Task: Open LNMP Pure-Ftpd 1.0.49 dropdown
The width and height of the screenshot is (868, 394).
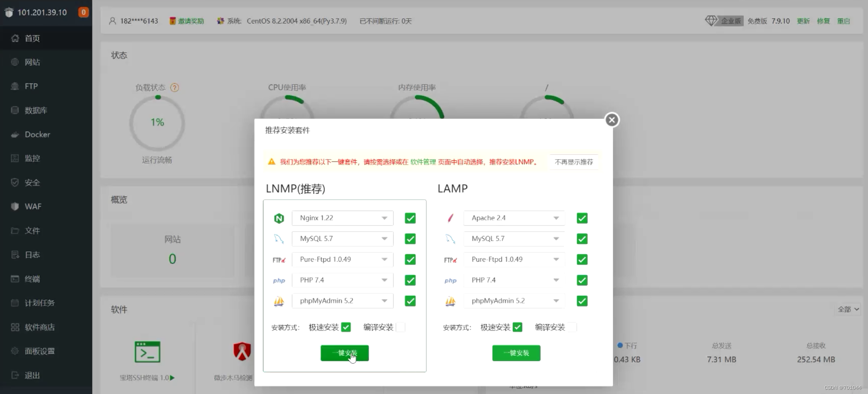Action: [342, 259]
